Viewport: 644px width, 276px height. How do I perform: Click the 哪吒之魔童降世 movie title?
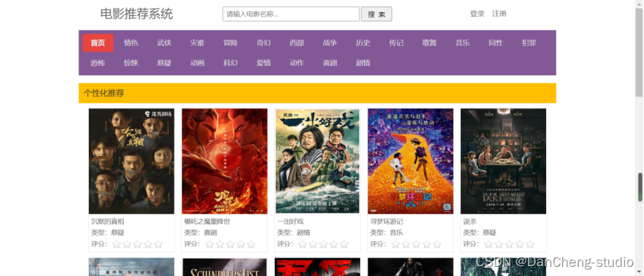[x=207, y=222]
